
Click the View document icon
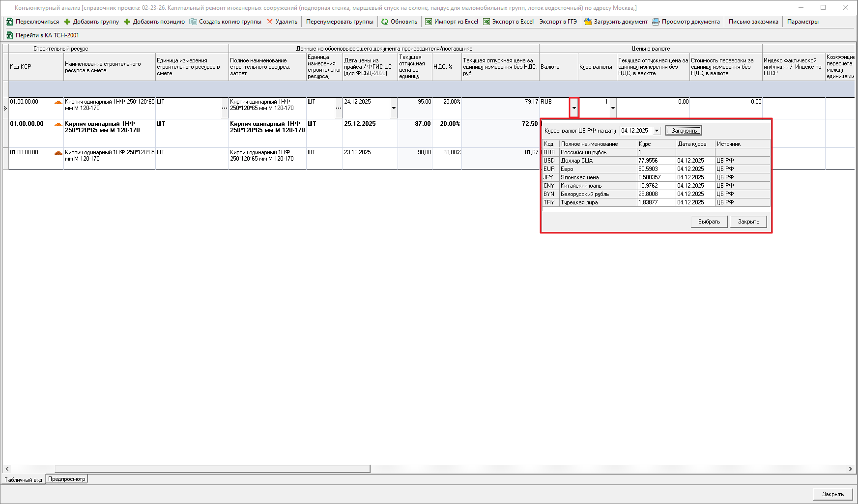pos(656,22)
